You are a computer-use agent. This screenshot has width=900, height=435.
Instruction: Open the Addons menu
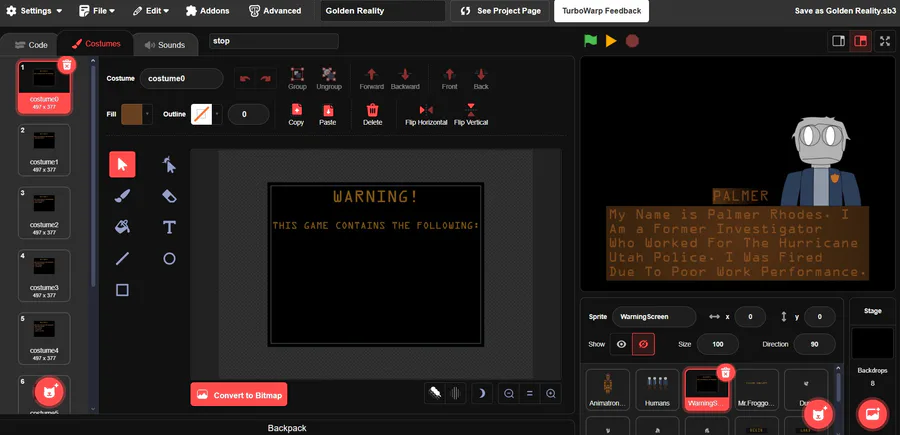tap(207, 10)
